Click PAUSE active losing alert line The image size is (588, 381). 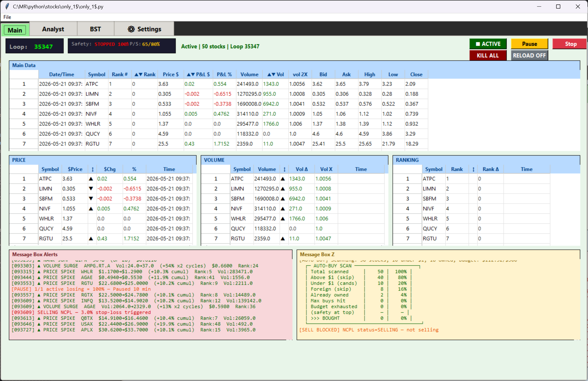point(81,289)
